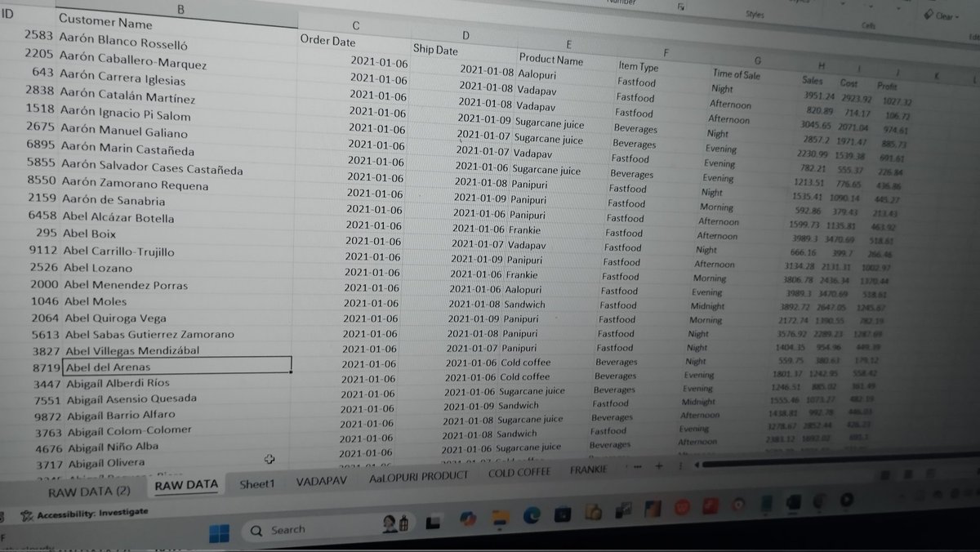This screenshot has height=552, width=980.
Task: Click the Product Name header cell
Action: [551, 60]
